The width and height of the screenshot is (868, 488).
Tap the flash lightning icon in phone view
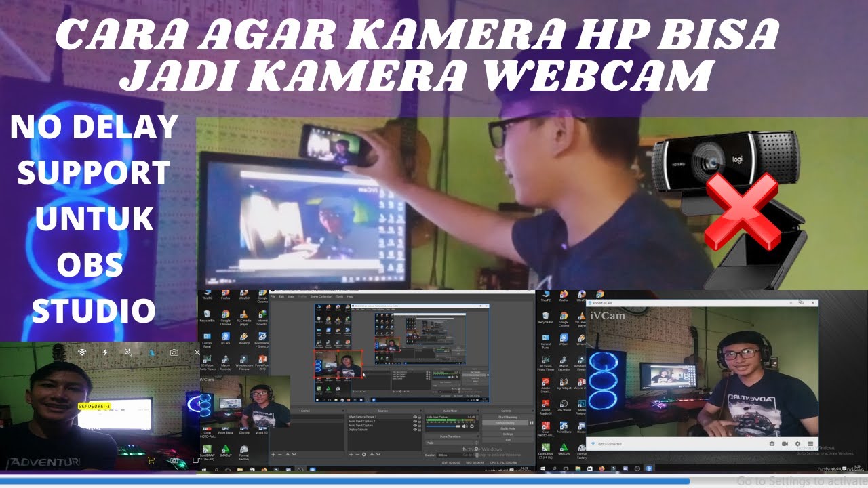[x=105, y=352]
